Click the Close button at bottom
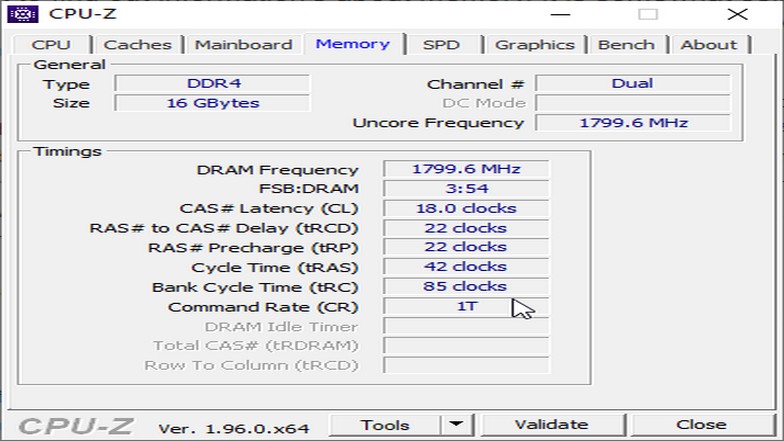784x441 pixels. click(701, 425)
